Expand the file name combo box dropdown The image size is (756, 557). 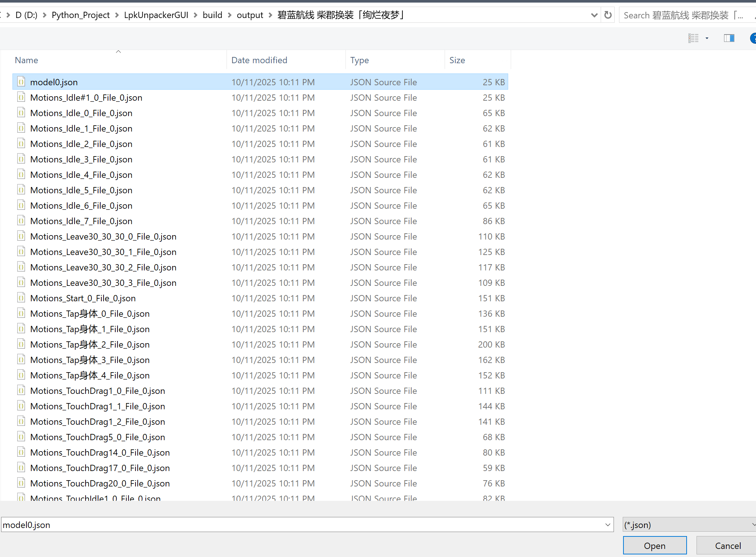(x=608, y=525)
